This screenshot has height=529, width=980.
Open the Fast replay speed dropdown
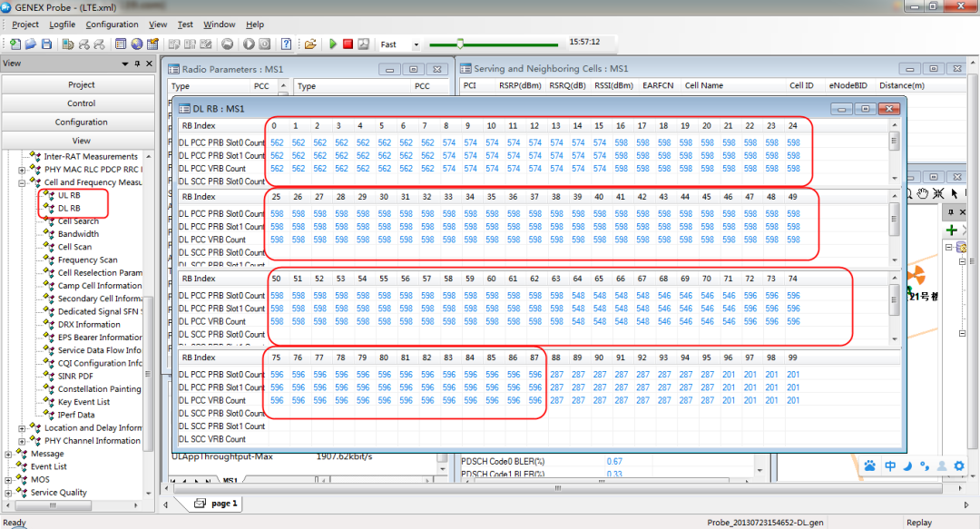pos(417,43)
